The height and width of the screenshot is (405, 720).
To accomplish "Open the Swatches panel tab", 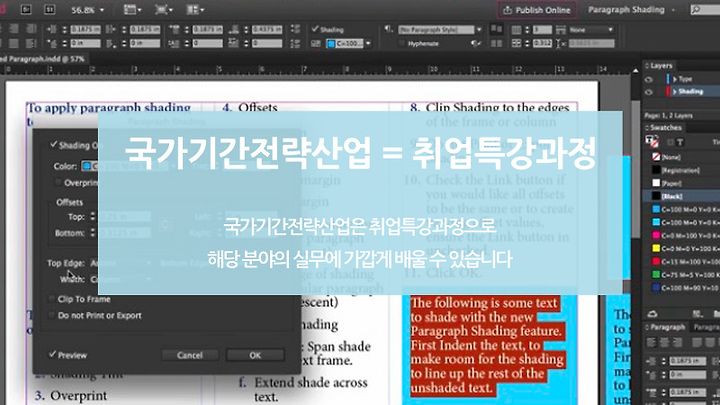I will (x=665, y=128).
